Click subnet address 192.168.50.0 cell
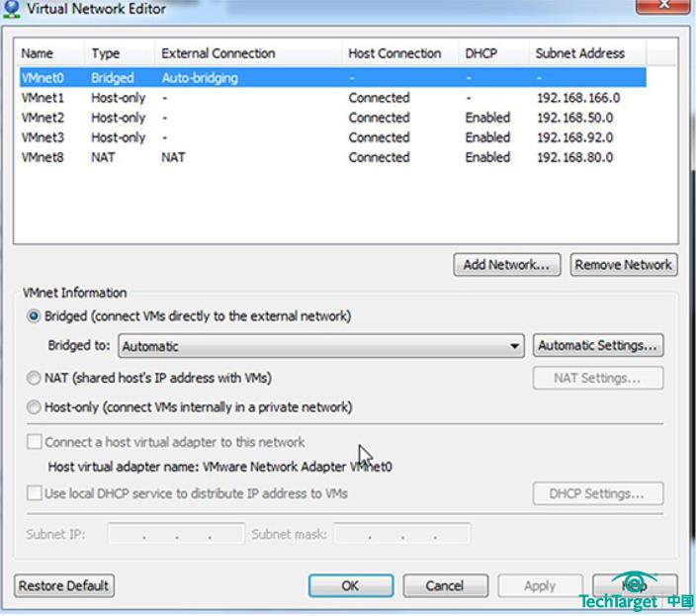 575,118
